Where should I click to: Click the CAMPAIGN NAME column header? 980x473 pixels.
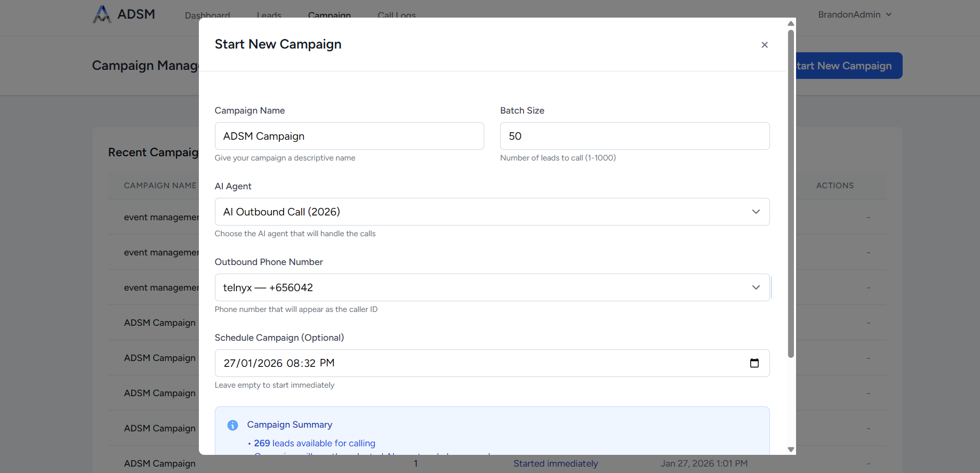(160, 186)
